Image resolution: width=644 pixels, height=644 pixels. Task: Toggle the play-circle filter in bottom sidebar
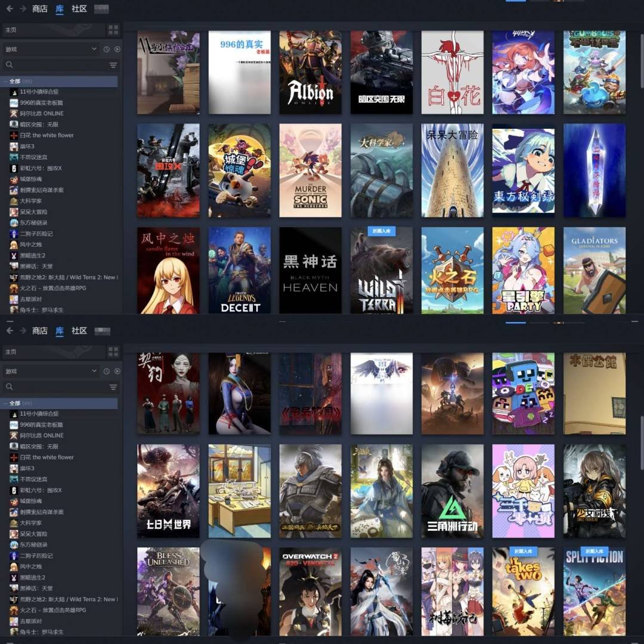point(117,371)
